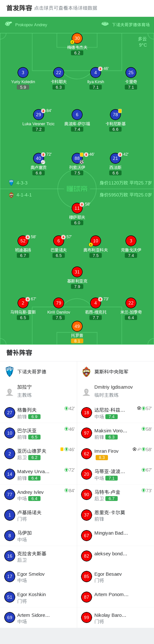Click the 4-3-3 formation label
The width and height of the screenshot is (154, 644).
pos(22,183)
